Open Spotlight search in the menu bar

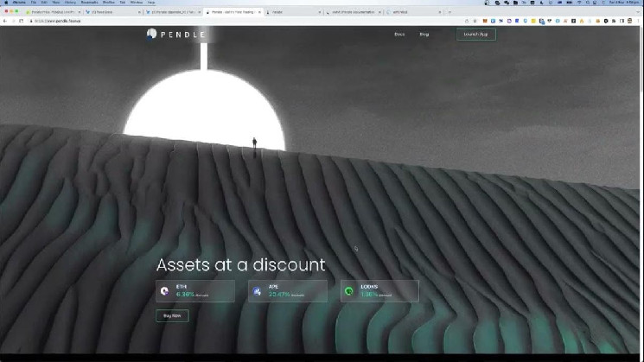[x=587, y=3]
